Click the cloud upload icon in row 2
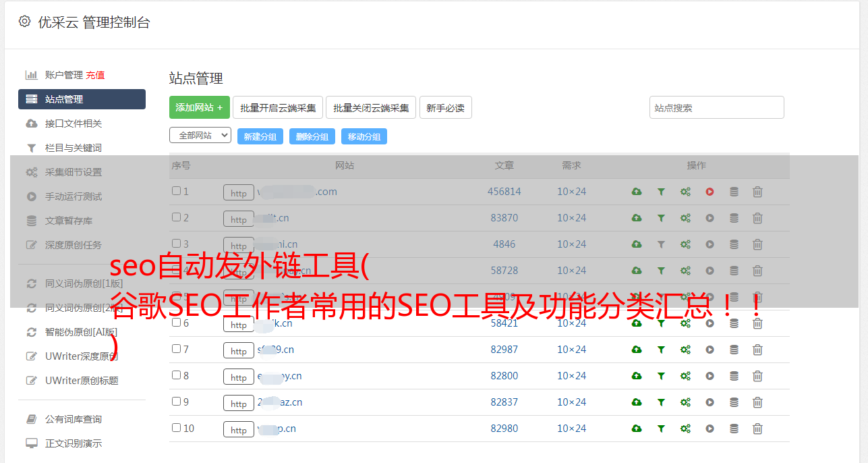 pyautogui.click(x=637, y=218)
